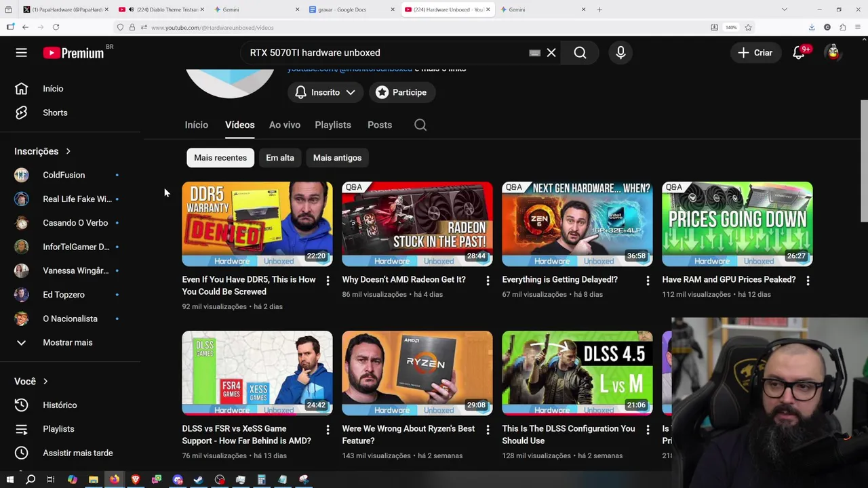Switch to channel Início tab
868x488 pixels.
tap(196, 125)
